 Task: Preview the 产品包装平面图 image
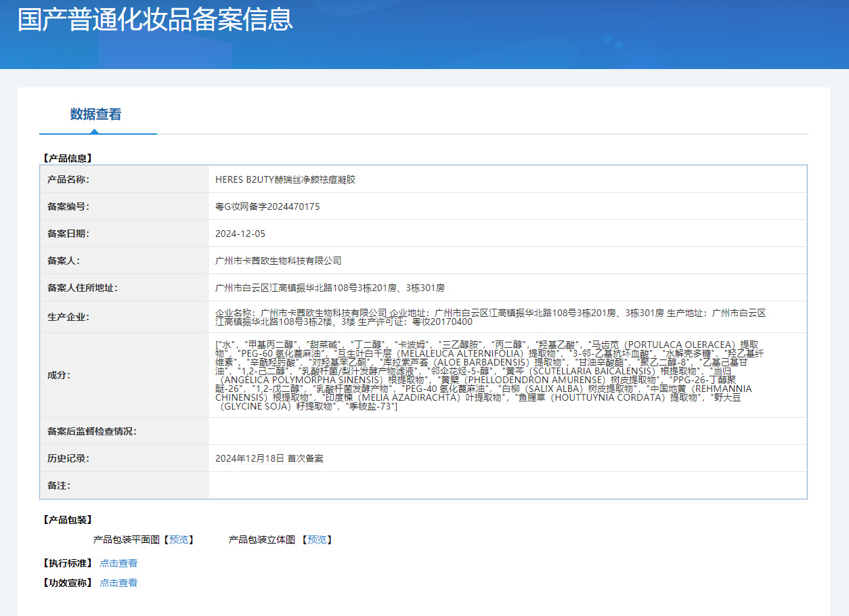tap(179, 540)
